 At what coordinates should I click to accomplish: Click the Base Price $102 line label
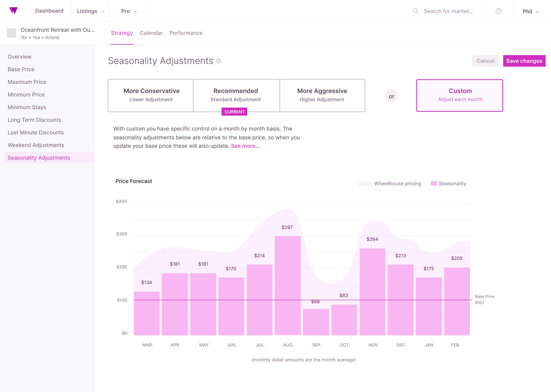(x=484, y=300)
